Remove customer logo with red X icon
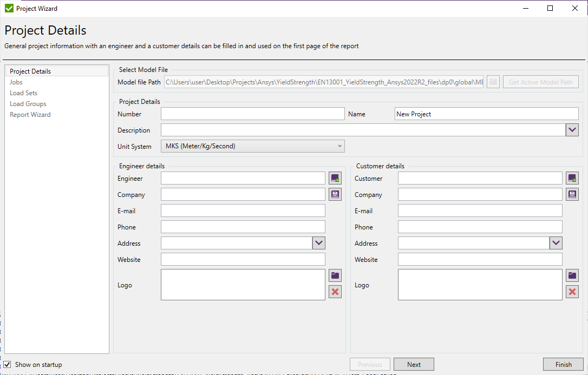588x375 pixels. point(572,292)
